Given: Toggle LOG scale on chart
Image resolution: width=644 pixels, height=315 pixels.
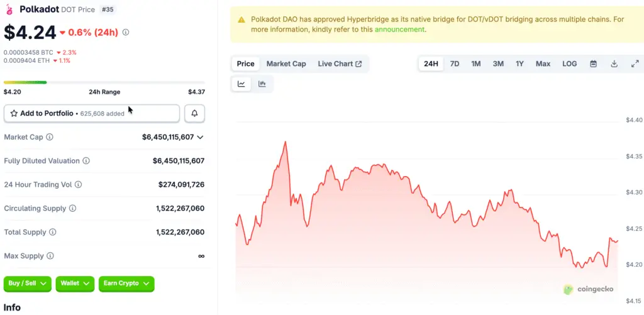Looking at the screenshot, I should [x=569, y=64].
